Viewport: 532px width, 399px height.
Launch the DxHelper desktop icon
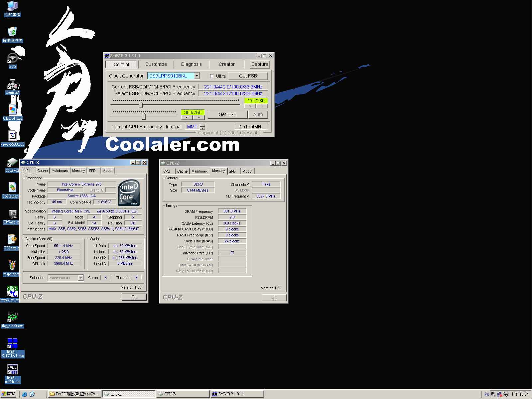point(12,191)
